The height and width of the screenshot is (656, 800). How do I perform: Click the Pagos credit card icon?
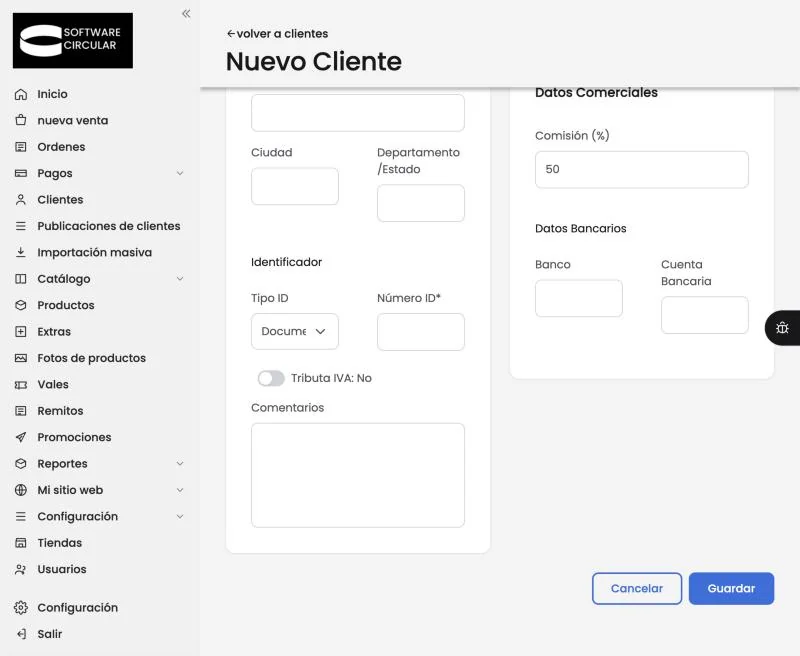click(x=21, y=173)
